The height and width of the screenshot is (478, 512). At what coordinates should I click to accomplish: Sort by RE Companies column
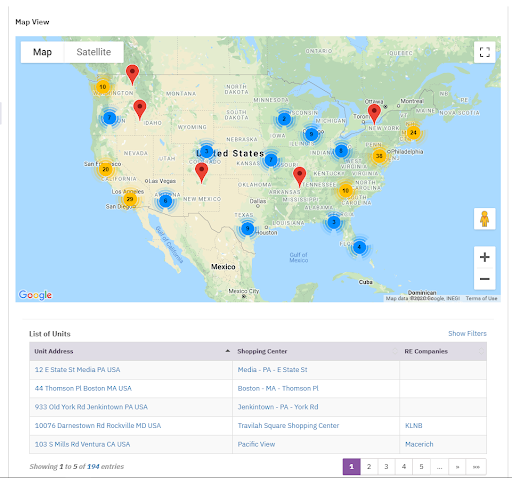click(443, 351)
